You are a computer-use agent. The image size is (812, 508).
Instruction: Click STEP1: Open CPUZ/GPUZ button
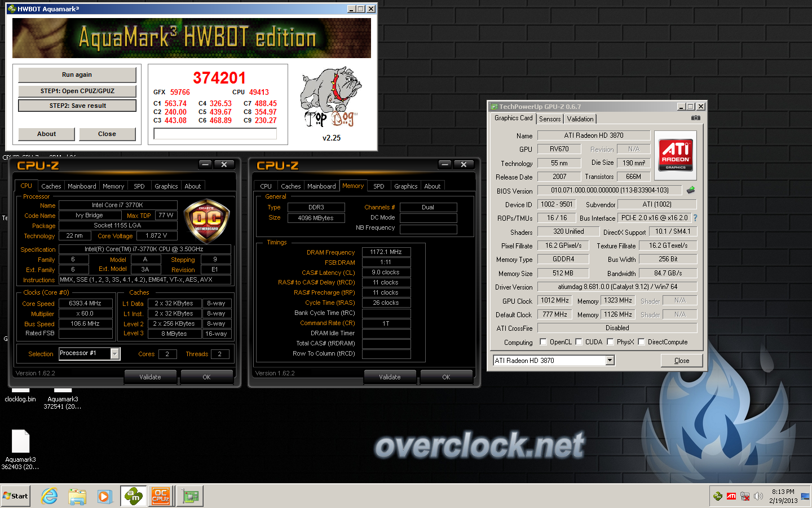tap(77, 91)
